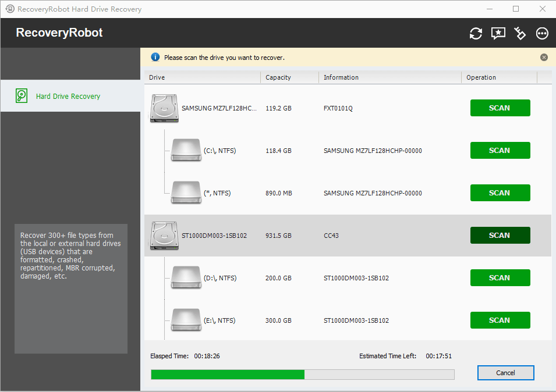Select the (D:\, NTFS) row label

tap(220, 279)
